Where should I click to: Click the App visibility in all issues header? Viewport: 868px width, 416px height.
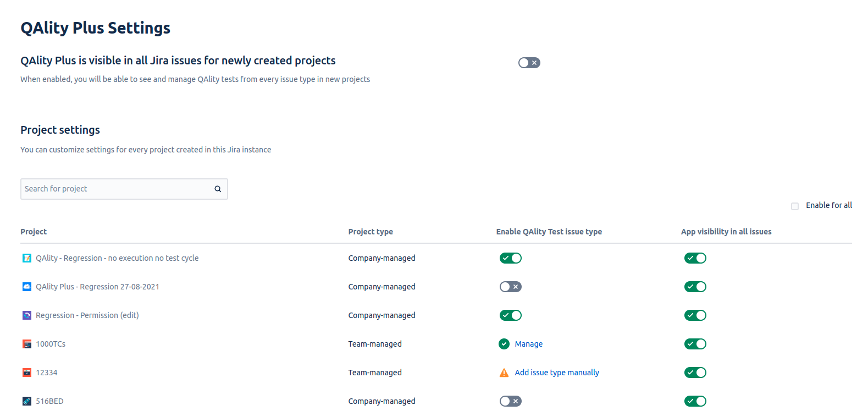[726, 232]
